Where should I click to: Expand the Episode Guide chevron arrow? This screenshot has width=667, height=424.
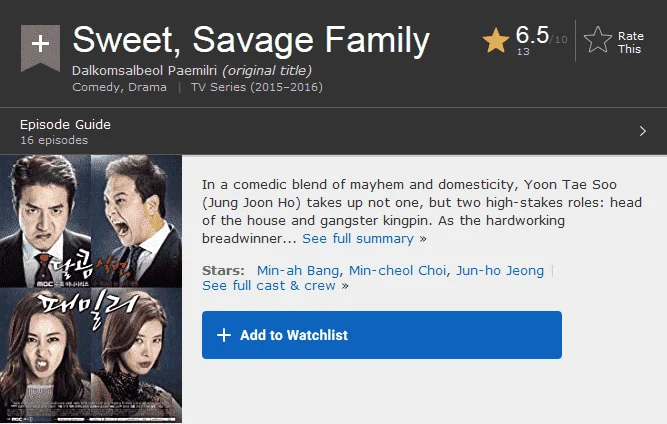pyautogui.click(x=643, y=131)
